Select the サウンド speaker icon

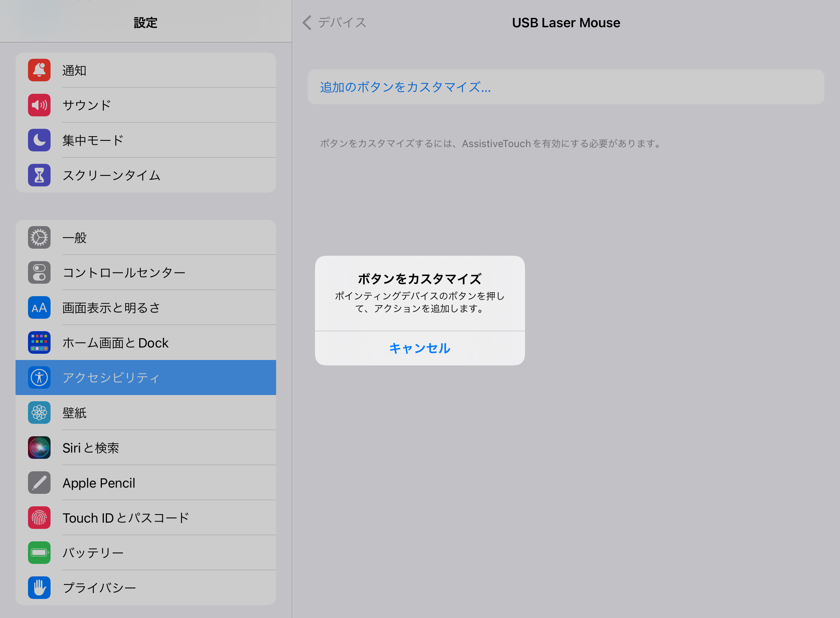[x=39, y=105]
